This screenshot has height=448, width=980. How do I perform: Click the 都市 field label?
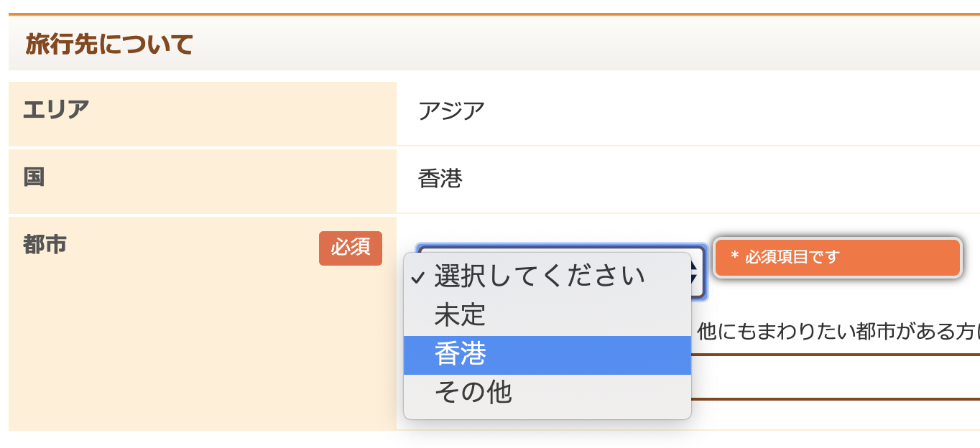coord(45,245)
